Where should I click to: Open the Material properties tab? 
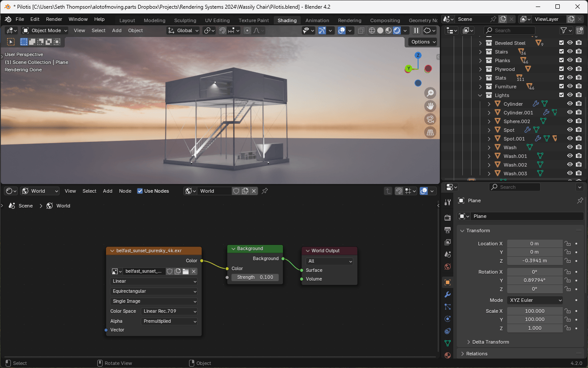448,355
